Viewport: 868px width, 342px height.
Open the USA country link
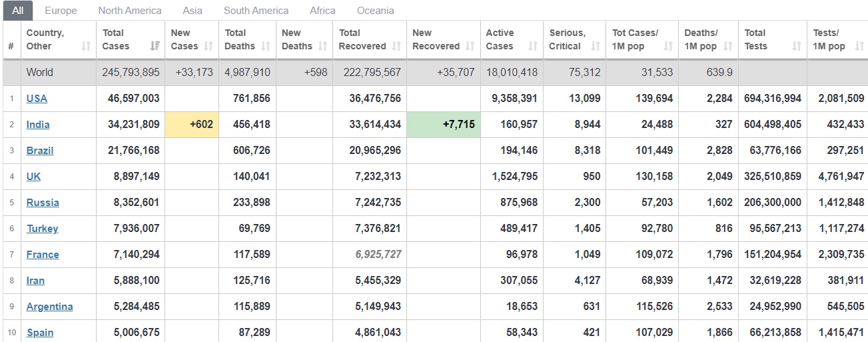click(37, 98)
